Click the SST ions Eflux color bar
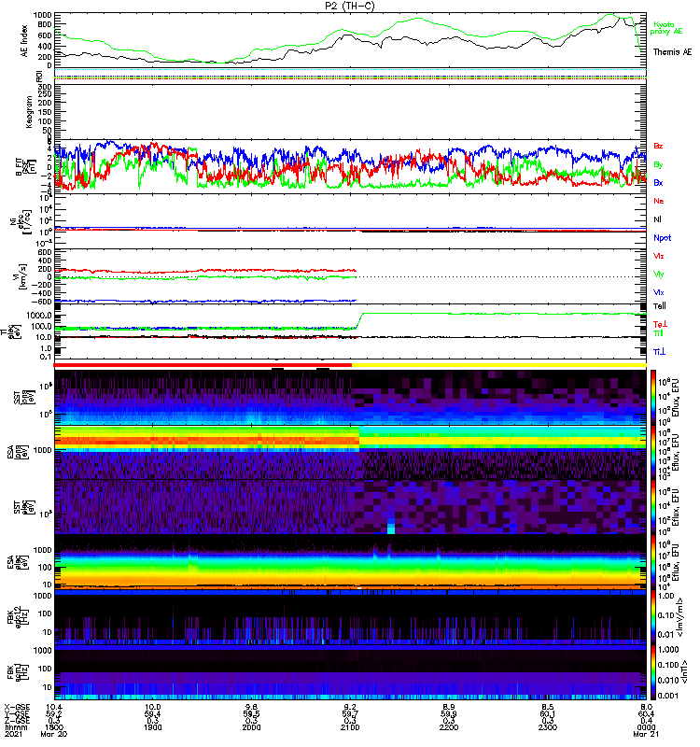700x747 pixels. [653, 397]
